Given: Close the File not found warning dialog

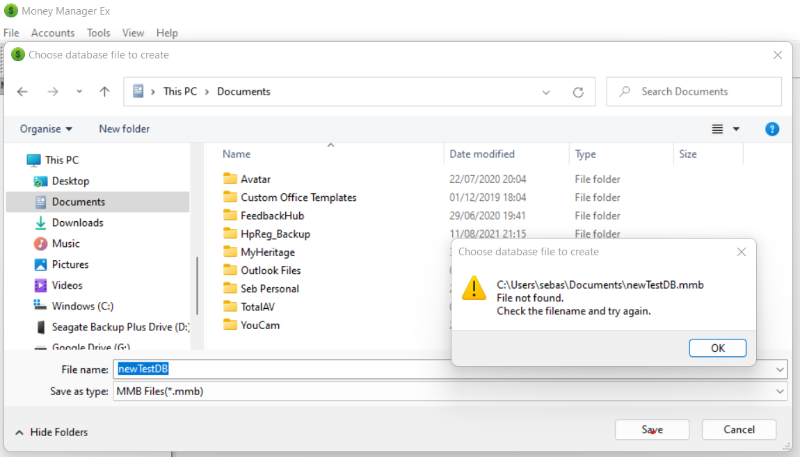Looking at the screenshot, I should pos(741,252).
